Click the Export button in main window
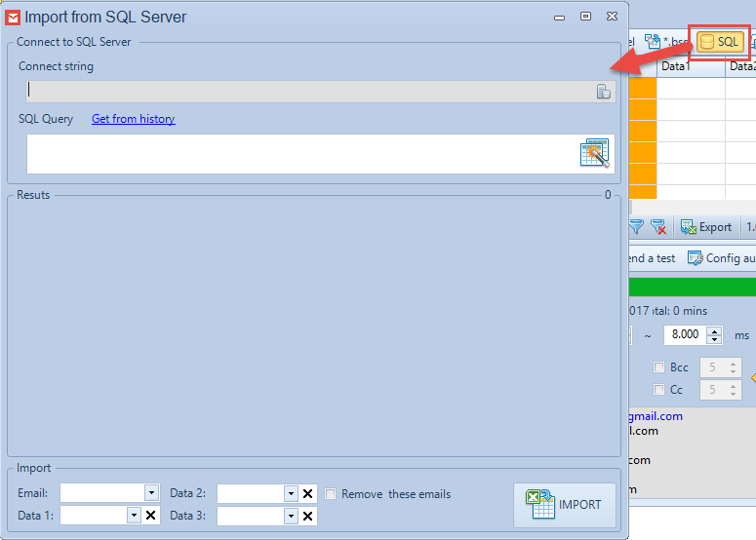Viewport: 756px width, 540px height. tap(706, 227)
